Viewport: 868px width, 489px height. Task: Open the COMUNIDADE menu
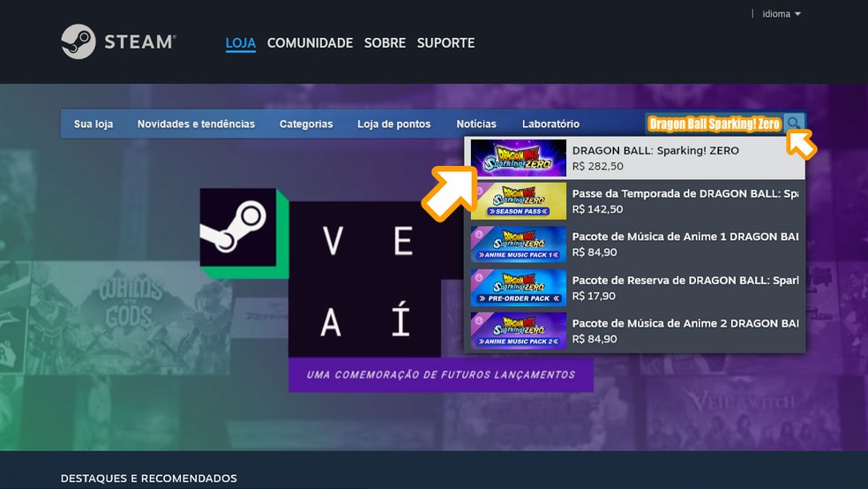310,42
